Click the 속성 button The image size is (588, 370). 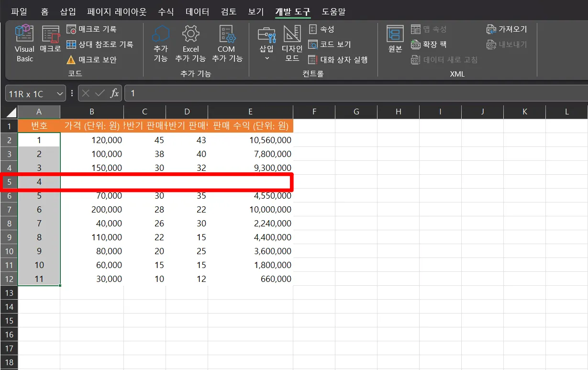(322, 29)
